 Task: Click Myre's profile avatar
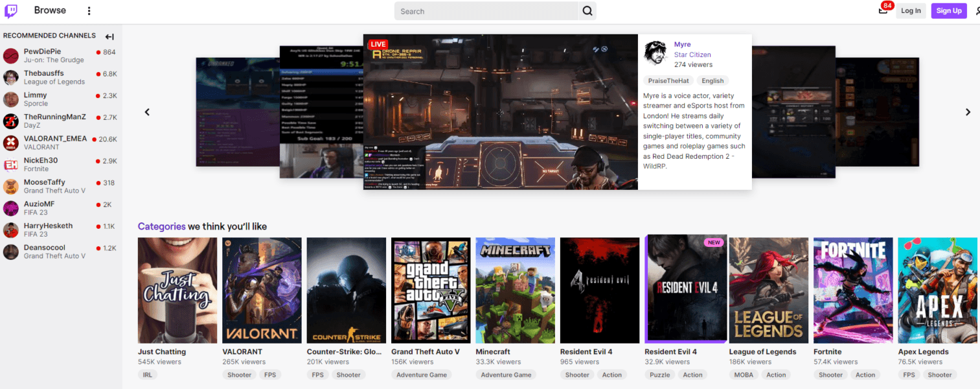(x=655, y=53)
